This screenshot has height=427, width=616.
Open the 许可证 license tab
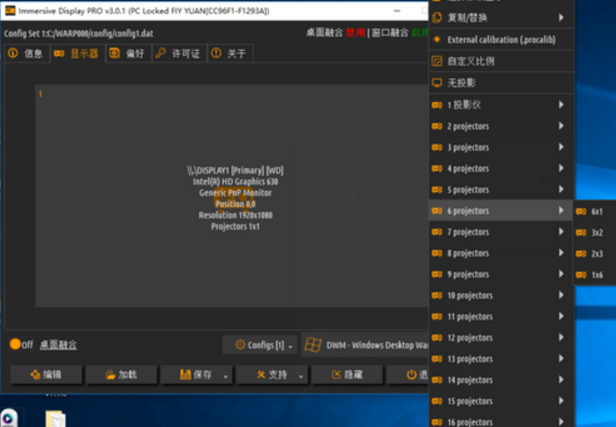(x=179, y=53)
